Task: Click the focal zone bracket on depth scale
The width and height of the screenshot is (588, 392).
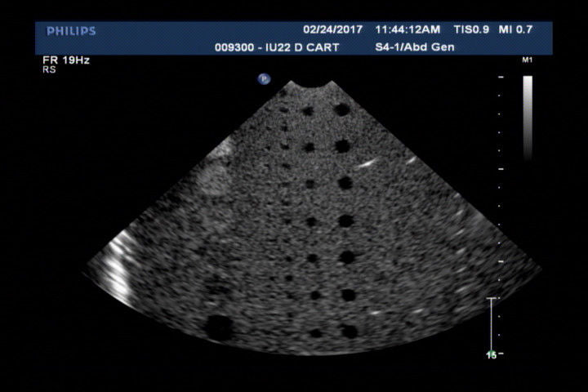Action: pyautogui.click(x=491, y=324)
